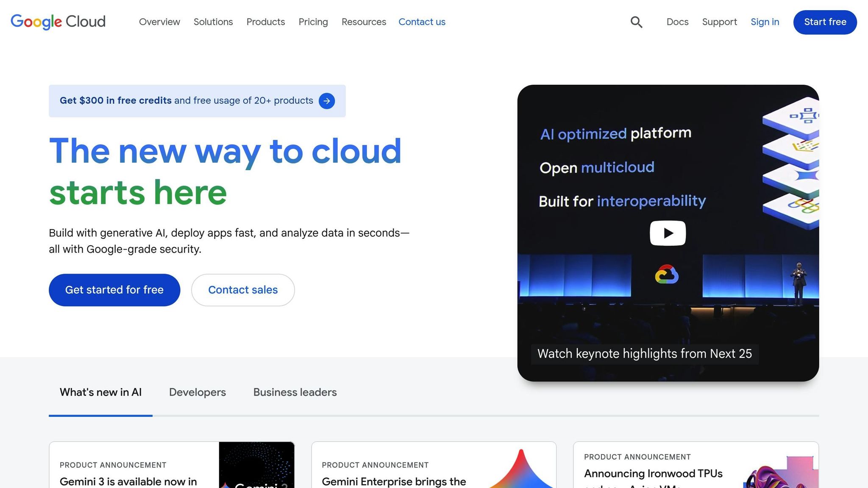Image resolution: width=868 pixels, height=488 pixels.
Task: Click the Google Cloud logo
Action: pyautogui.click(x=58, y=22)
